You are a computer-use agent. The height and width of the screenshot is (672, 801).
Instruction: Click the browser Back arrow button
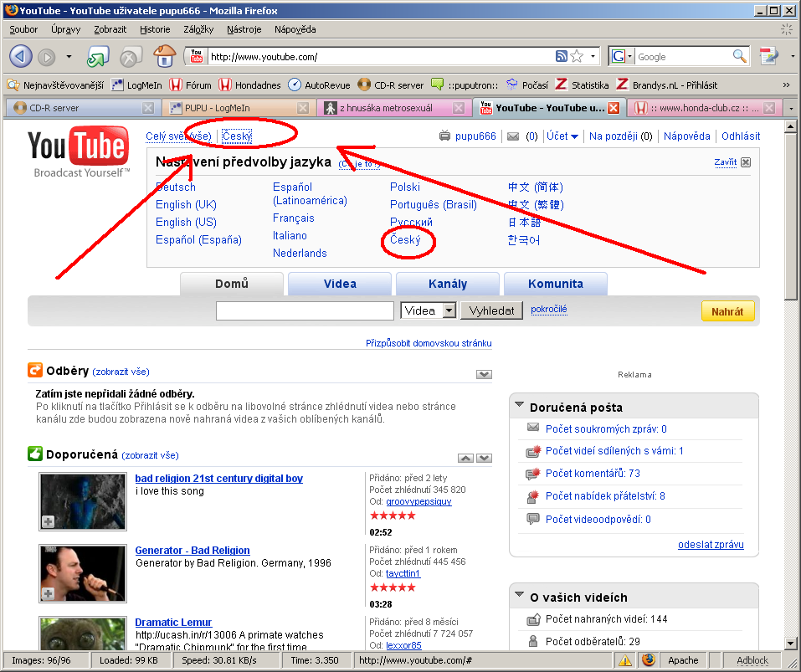[22, 56]
